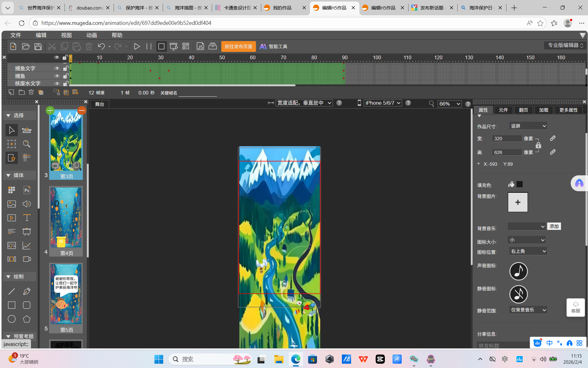Toggle lock on 核废水文字 layer
The image size is (588, 368).
point(65,83)
